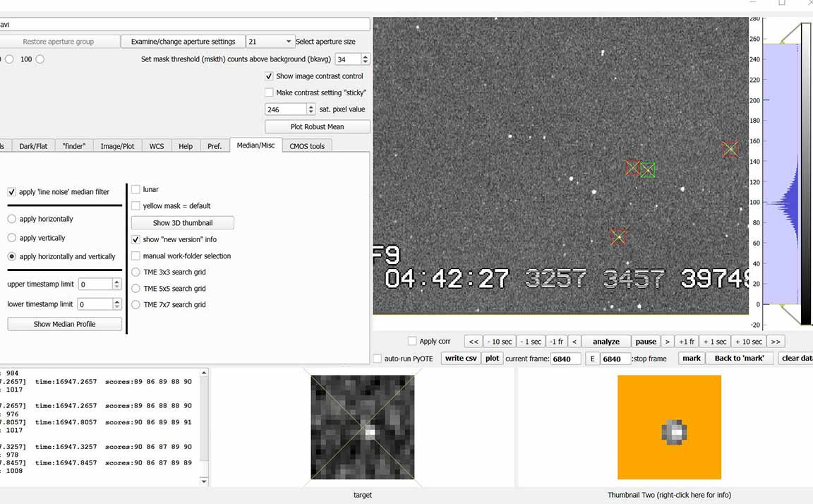Click the current frame input field
The height and width of the screenshot is (504, 813).
click(565, 359)
